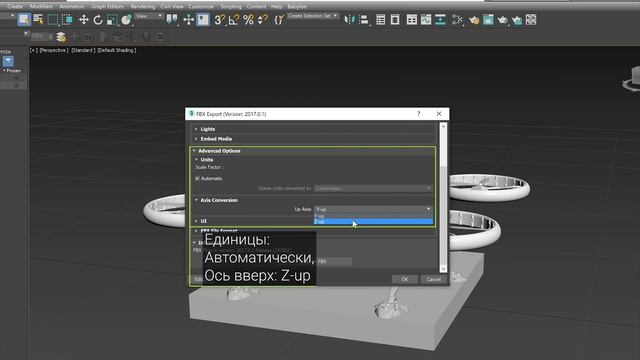Click the Mirror tool icon
640x360 pixels.
pos(349,20)
